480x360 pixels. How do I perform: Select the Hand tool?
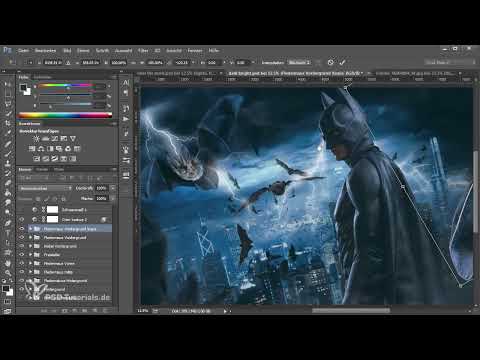[8, 263]
